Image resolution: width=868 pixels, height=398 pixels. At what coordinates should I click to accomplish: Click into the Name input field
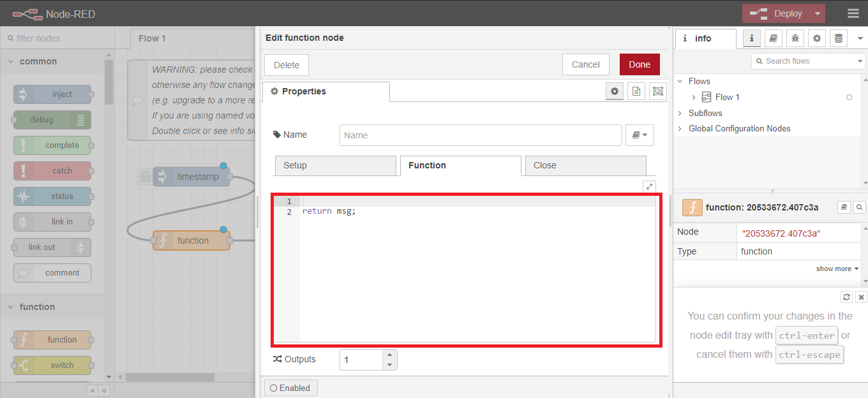tap(480, 135)
